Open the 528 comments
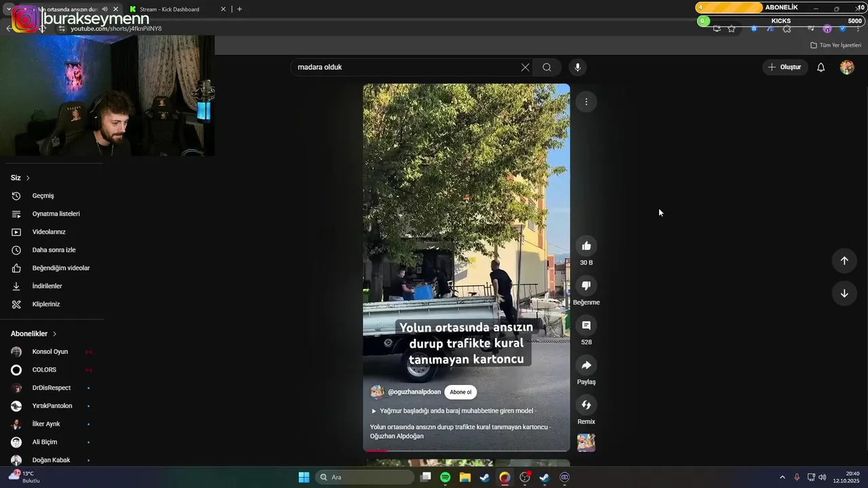Screen dimensions: 868x488 point(586,325)
